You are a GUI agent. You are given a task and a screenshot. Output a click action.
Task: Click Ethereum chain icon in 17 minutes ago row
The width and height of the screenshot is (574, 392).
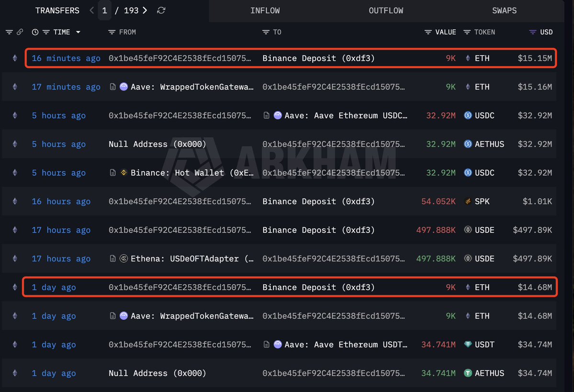(x=15, y=87)
